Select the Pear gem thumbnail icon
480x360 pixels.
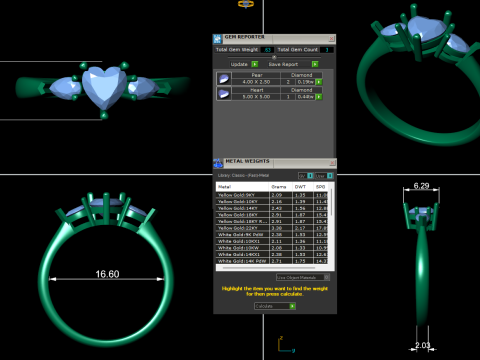pos(224,79)
